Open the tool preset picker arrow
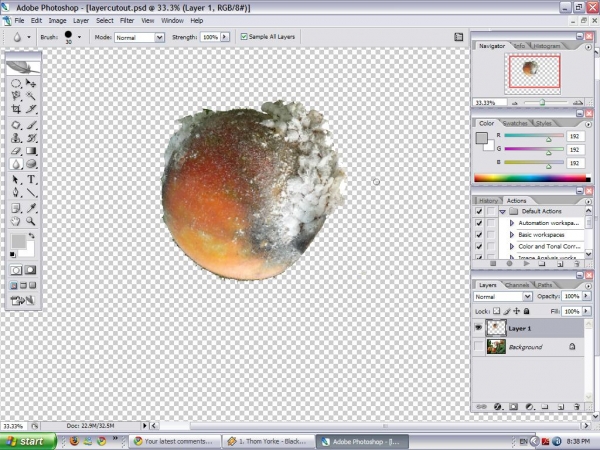The width and height of the screenshot is (600, 450). (x=29, y=37)
